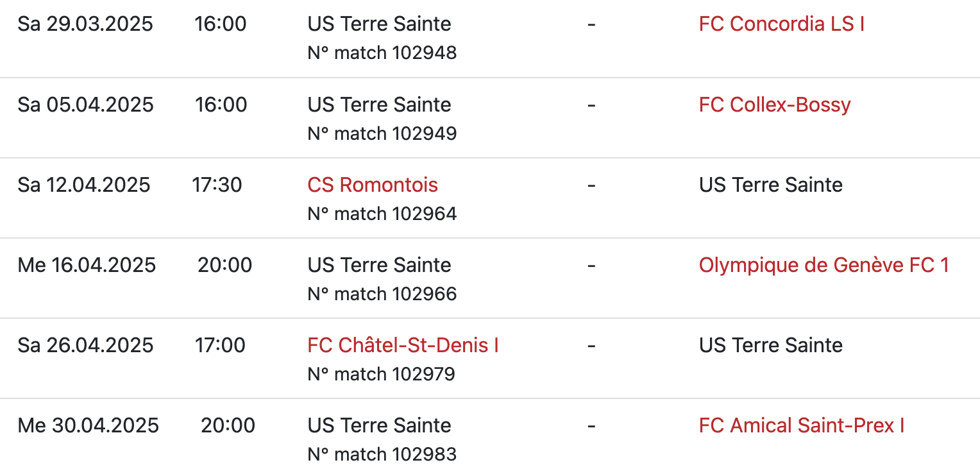Select the Sa 29.03.2025 match date
Image resolution: width=980 pixels, height=476 pixels.
coord(85,24)
